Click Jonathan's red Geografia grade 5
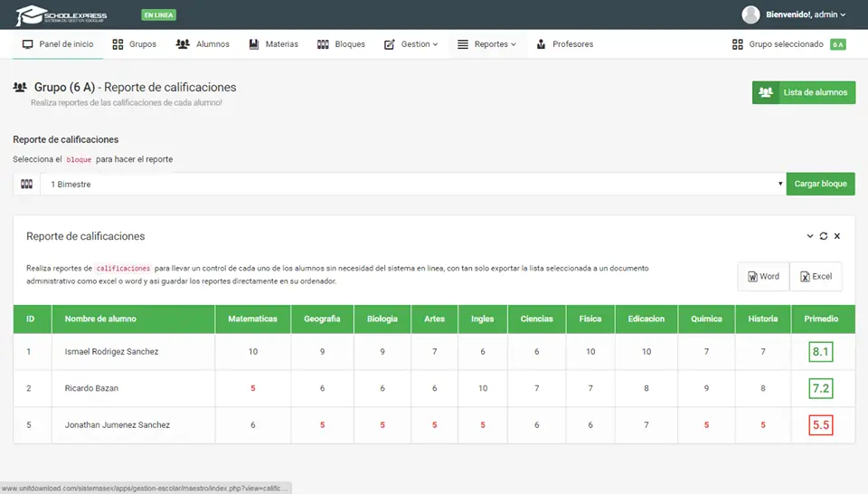 coord(322,424)
